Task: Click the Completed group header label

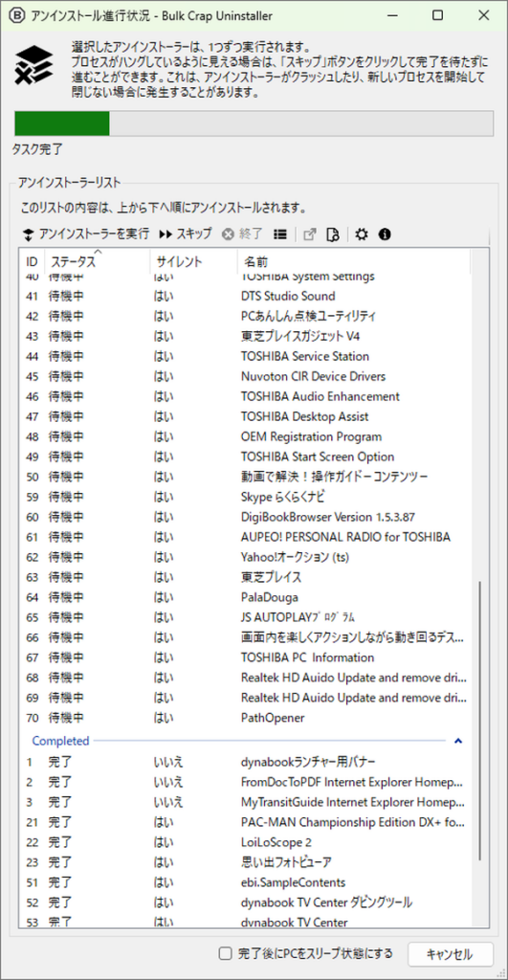Action: coord(60,741)
